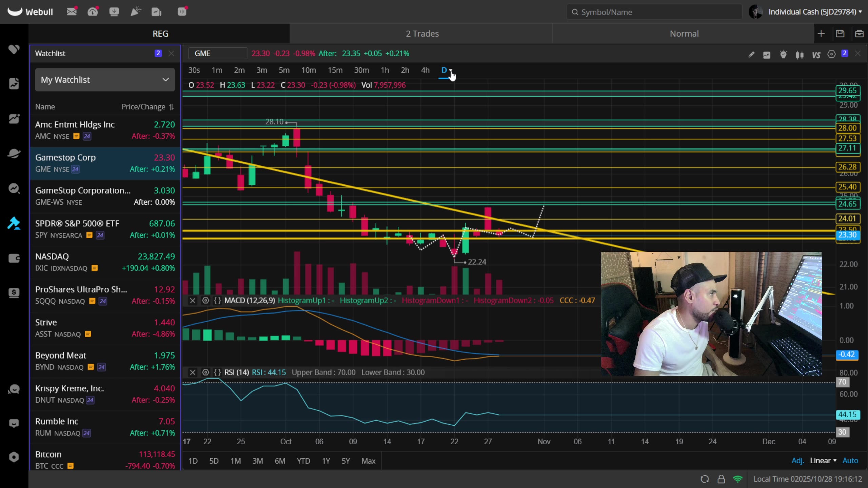Toggle RSI indicator visibility eye
The width and height of the screenshot is (868, 488).
[x=205, y=372]
